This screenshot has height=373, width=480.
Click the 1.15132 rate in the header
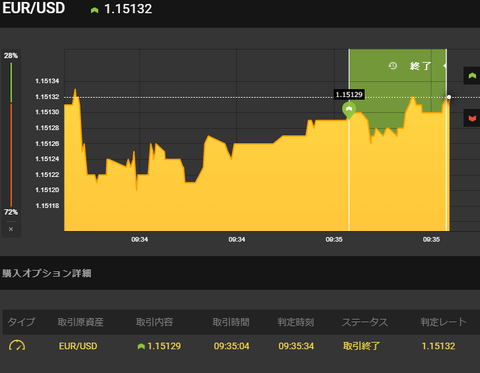tap(128, 9)
